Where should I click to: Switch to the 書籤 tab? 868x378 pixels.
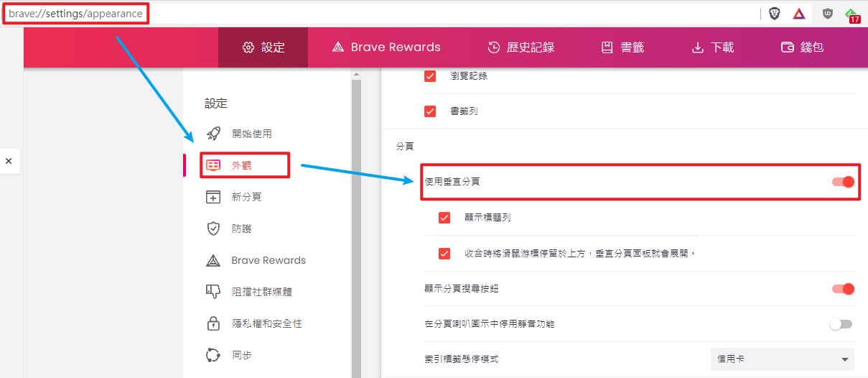pos(622,47)
